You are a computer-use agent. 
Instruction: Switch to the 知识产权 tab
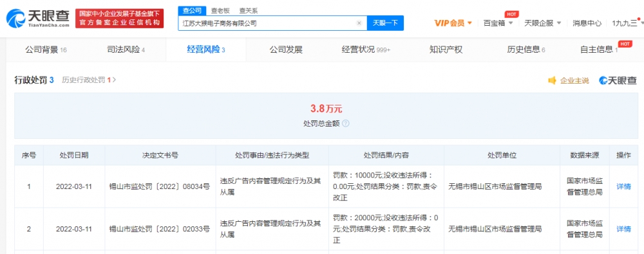tap(446, 50)
